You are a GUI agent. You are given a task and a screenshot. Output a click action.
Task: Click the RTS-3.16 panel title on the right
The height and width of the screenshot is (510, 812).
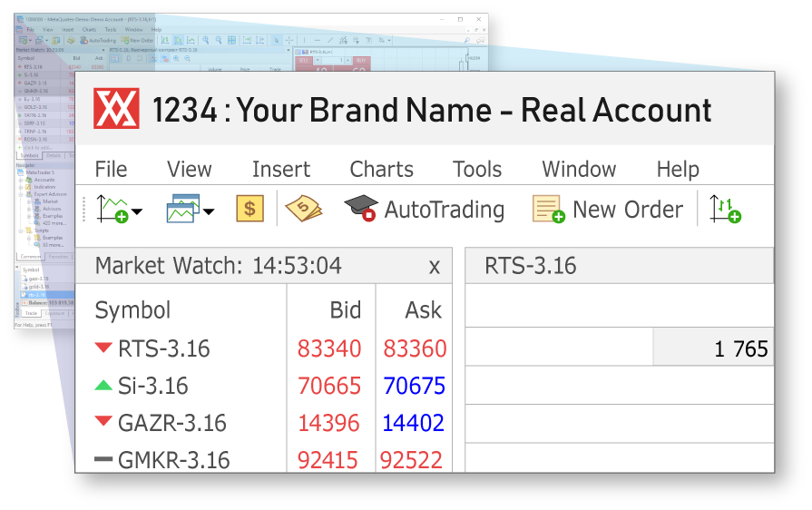tap(530, 266)
